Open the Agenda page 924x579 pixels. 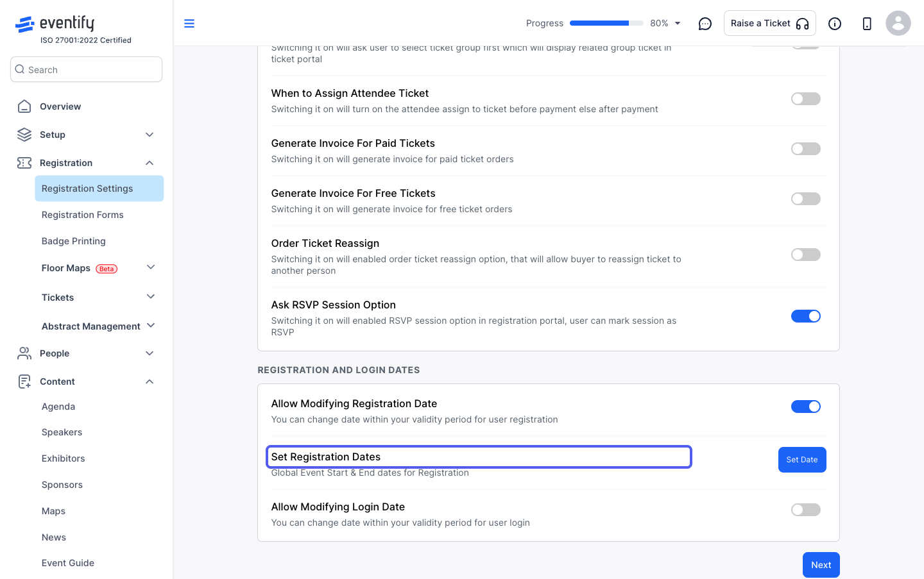58,407
